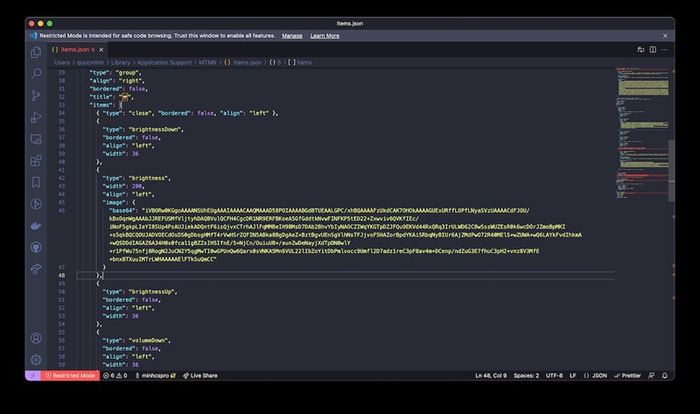Open the circular play icon view
Image resolution: width=700 pixels, height=414 pixels.
point(36,204)
